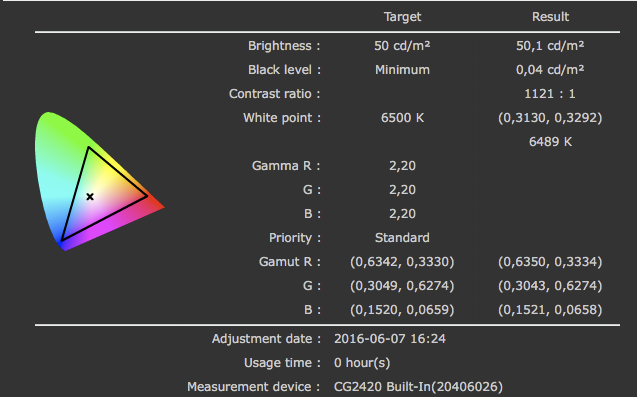Click the CIE chromaticity gamut diagram
Screen dimensions: 637x397
(100, 181)
